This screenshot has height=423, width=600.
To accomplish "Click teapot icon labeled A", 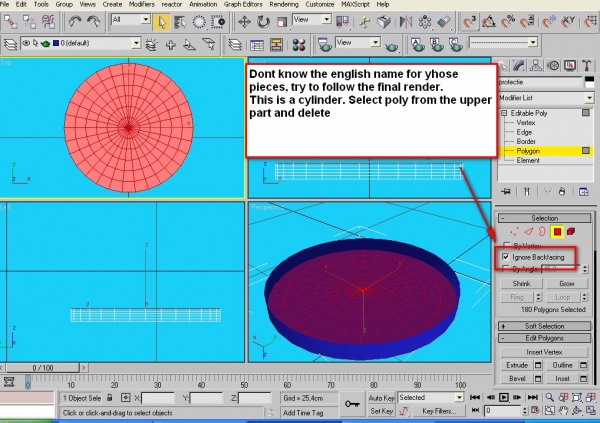I will 417,45.
